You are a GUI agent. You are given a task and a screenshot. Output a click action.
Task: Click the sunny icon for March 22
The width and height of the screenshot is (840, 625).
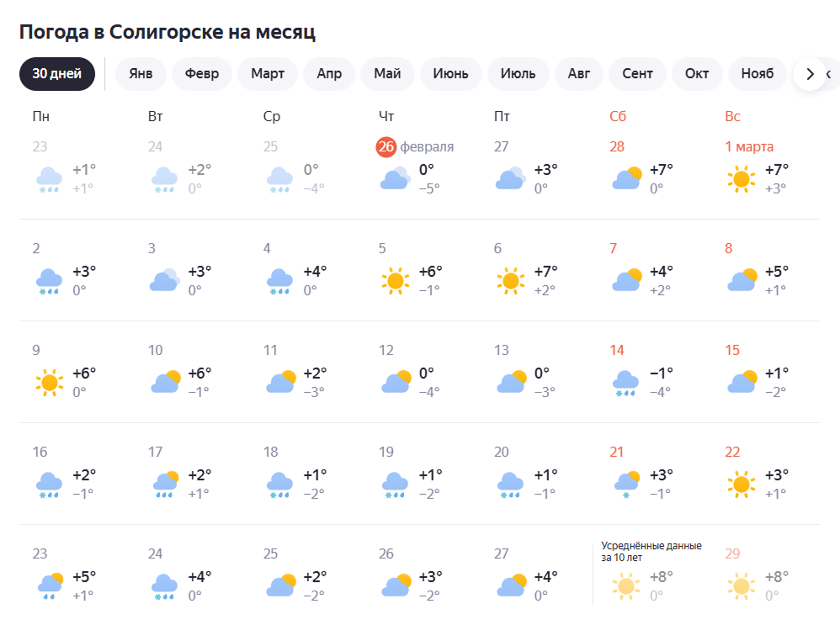[742, 484]
